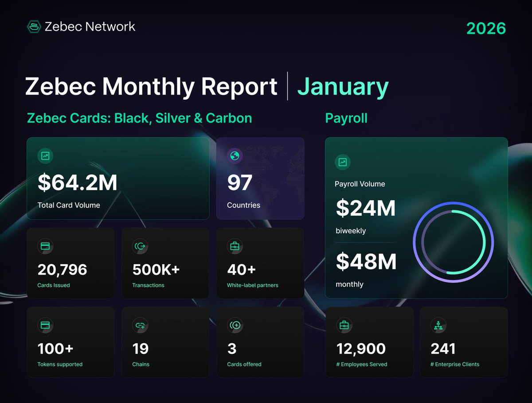
Task: Select the briefcase icon for White-label partners
Action: click(235, 246)
